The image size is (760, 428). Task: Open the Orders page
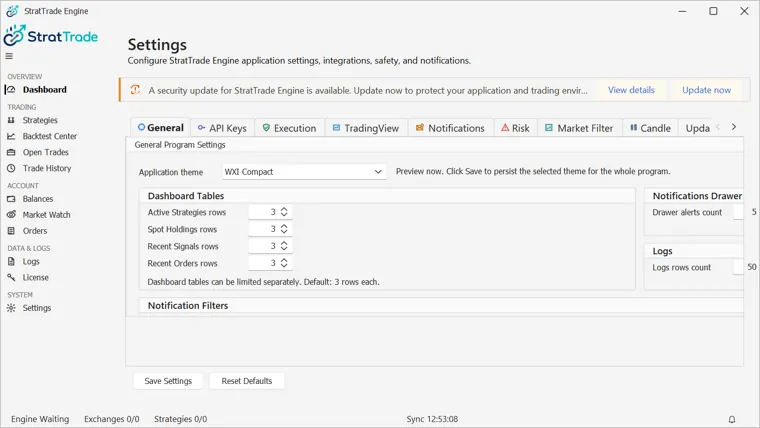point(35,231)
